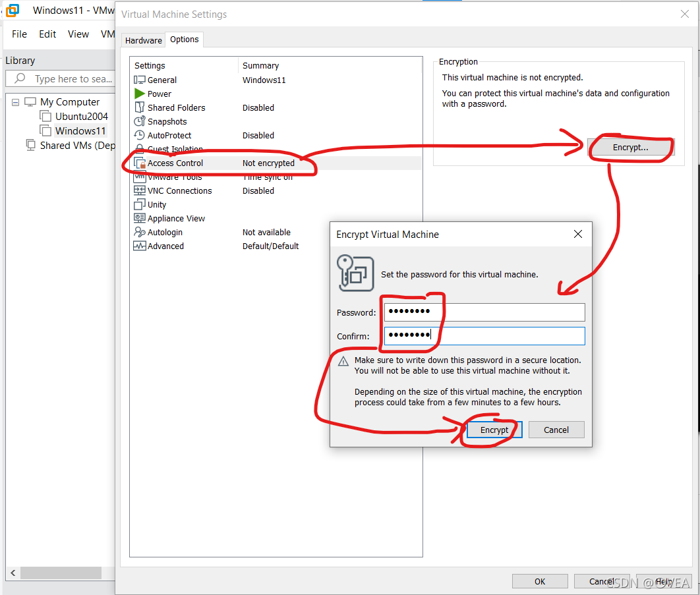Click the library horizontal scrollbar thumb
Image resolution: width=700 pixels, height=595 pixels.
[x=61, y=573]
